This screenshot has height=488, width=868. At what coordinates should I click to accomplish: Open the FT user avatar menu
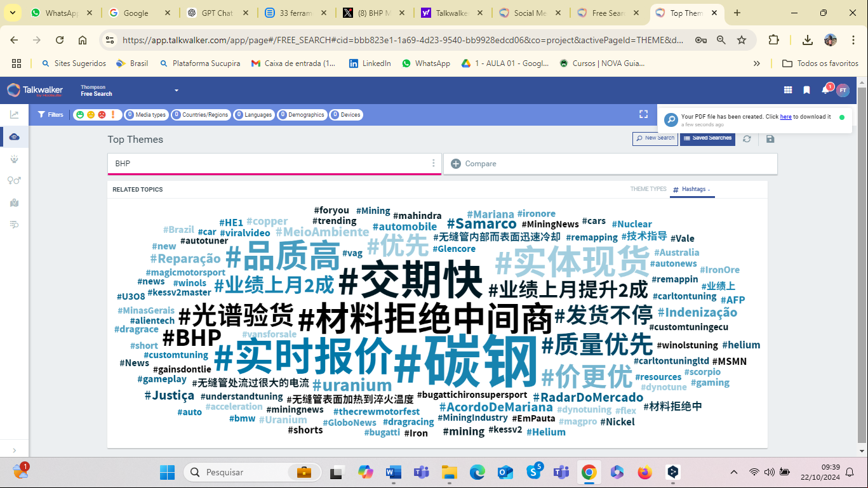coord(843,90)
